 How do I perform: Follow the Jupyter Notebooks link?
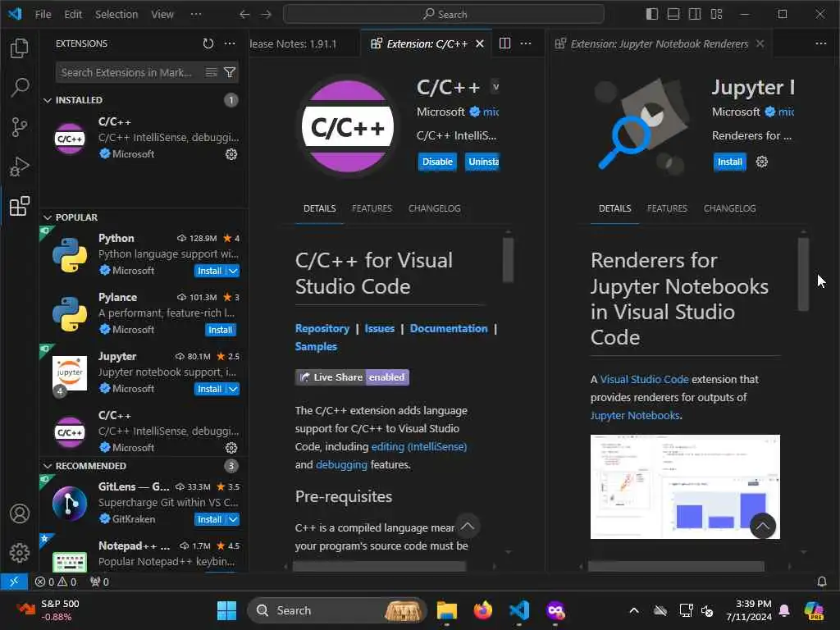coord(635,415)
